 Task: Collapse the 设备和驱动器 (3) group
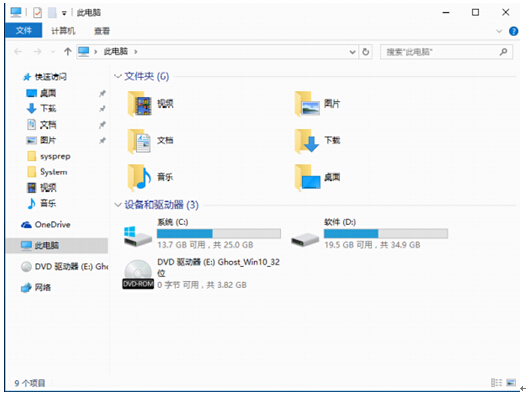(117, 204)
